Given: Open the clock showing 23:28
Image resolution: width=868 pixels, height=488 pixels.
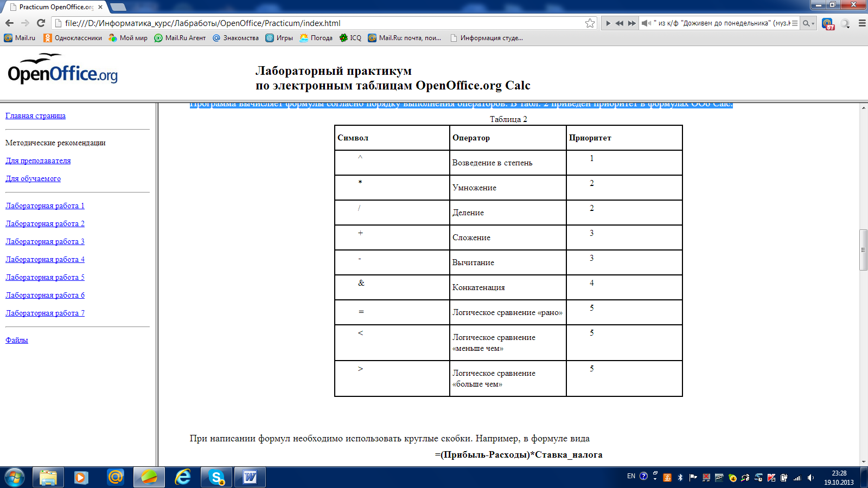Looking at the screenshot, I should tap(839, 478).
